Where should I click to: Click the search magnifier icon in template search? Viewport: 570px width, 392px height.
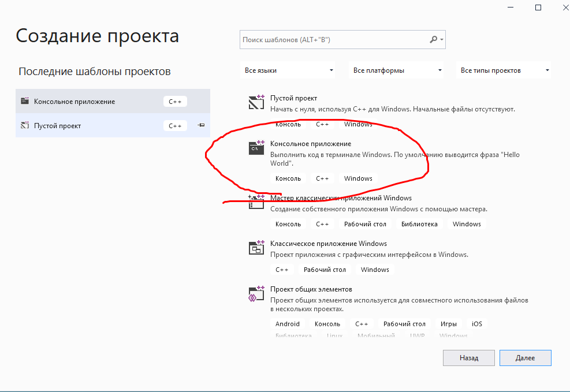click(x=434, y=40)
